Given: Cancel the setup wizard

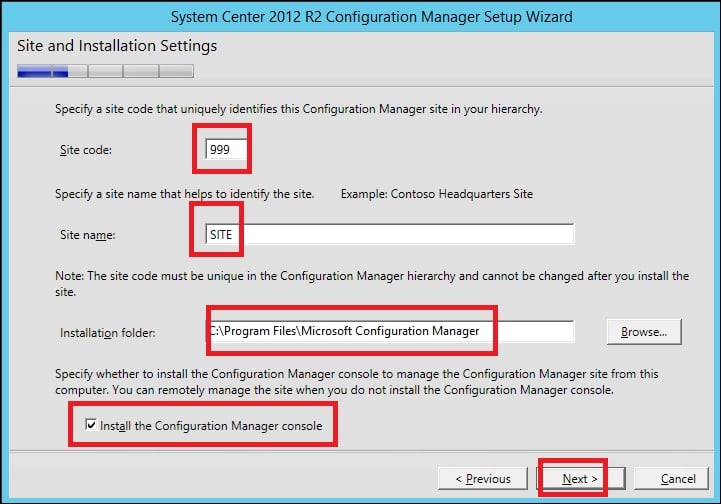Looking at the screenshot, I should [671, 479].
